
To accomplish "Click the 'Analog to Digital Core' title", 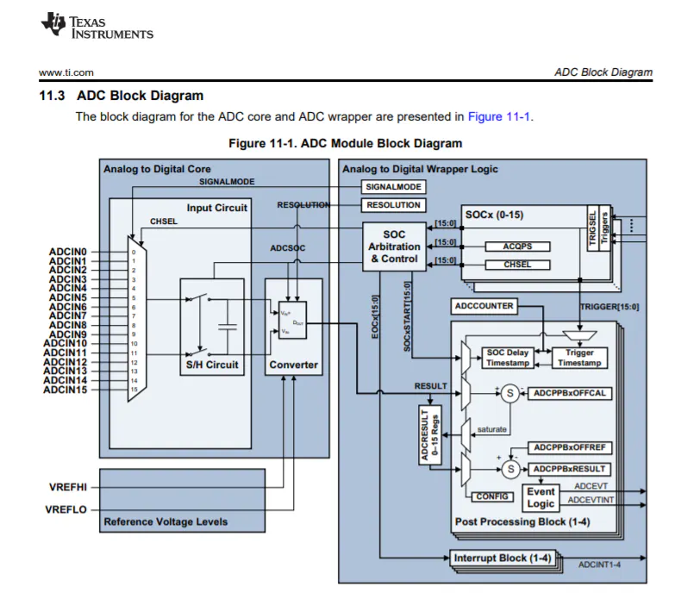I will click(157, 169).
